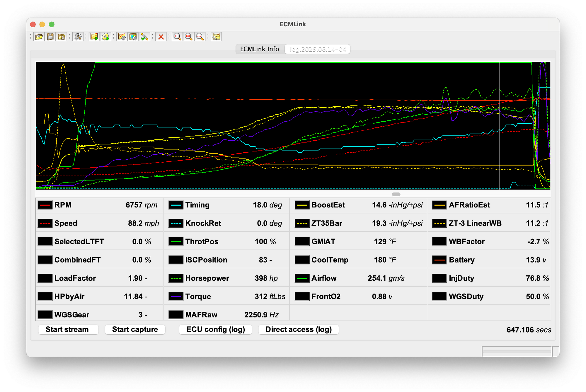Click the AFRatioEst orange line swatch

(x=439, y=205)
